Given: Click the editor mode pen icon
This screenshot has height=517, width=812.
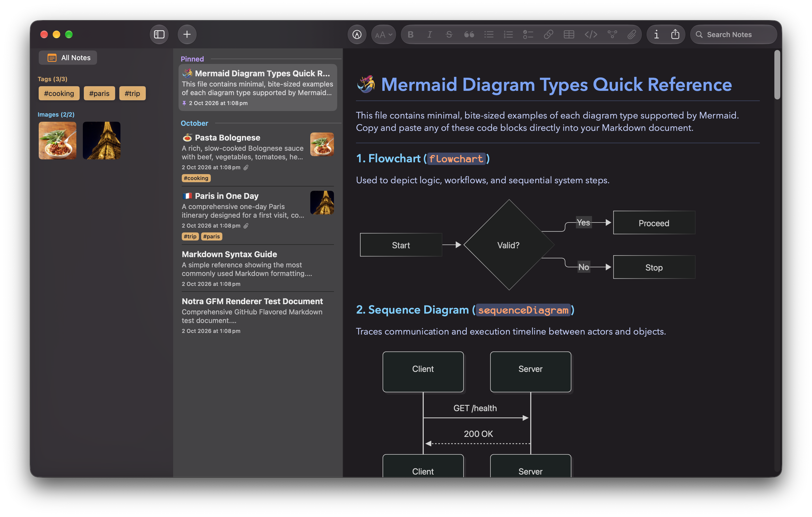Looking at the screenshot, I should click(x=357, y=34).
